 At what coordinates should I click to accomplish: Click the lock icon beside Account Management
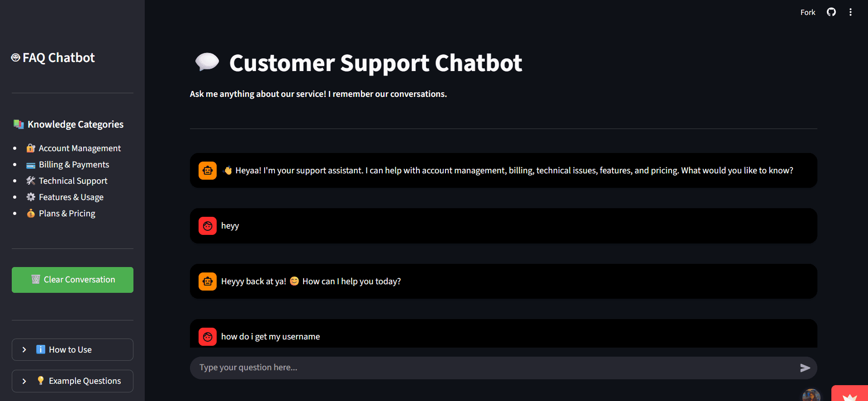[30, 148]
